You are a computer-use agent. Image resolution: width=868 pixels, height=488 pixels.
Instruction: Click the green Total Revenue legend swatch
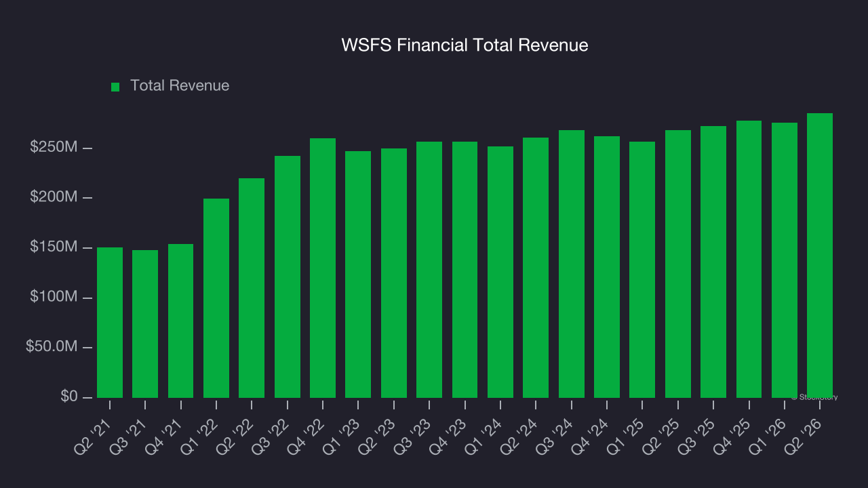pyautogui.click(x=115, y=87)
